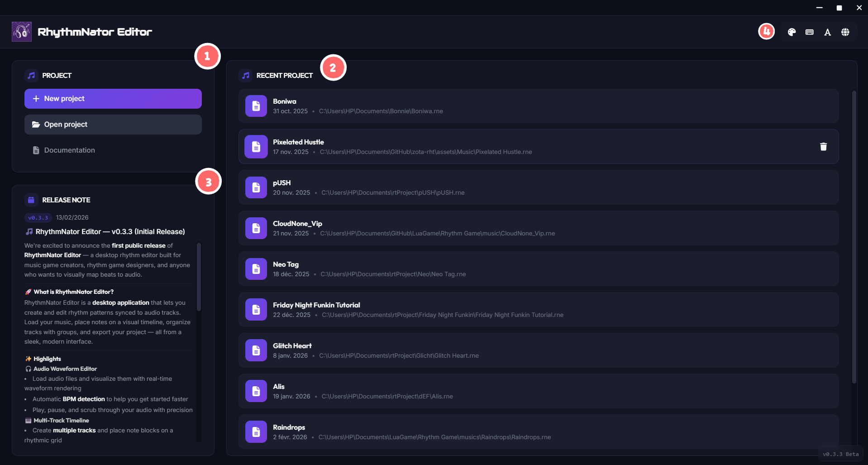Open the Documentation page

69,150
